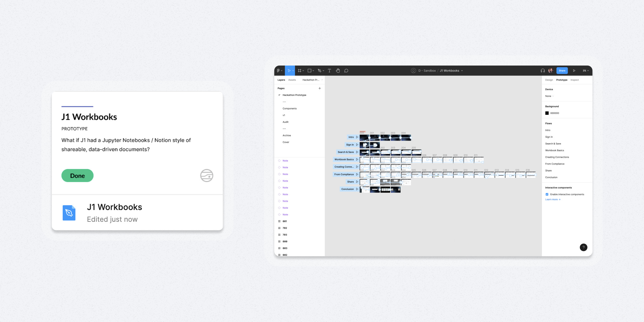
Task: Click the help question mark button
Action: [x=584, y=247]
